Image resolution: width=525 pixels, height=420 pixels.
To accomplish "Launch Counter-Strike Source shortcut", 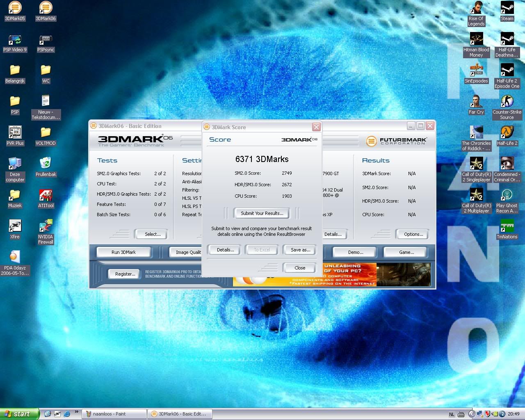I will [507, 107].
